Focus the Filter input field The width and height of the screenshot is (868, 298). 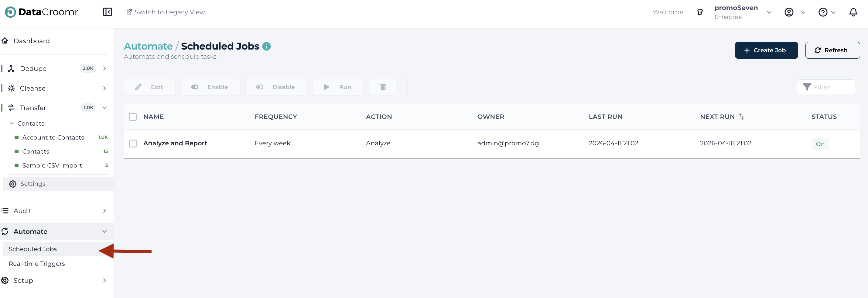(x=826, y=87)
